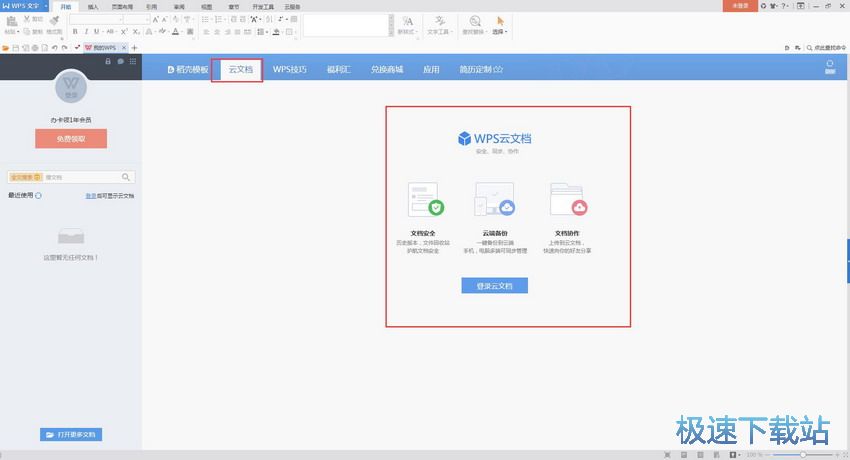Open the 开始 ribbon tab
Viewport: 850px width, 460px height.
pos(66,7)
